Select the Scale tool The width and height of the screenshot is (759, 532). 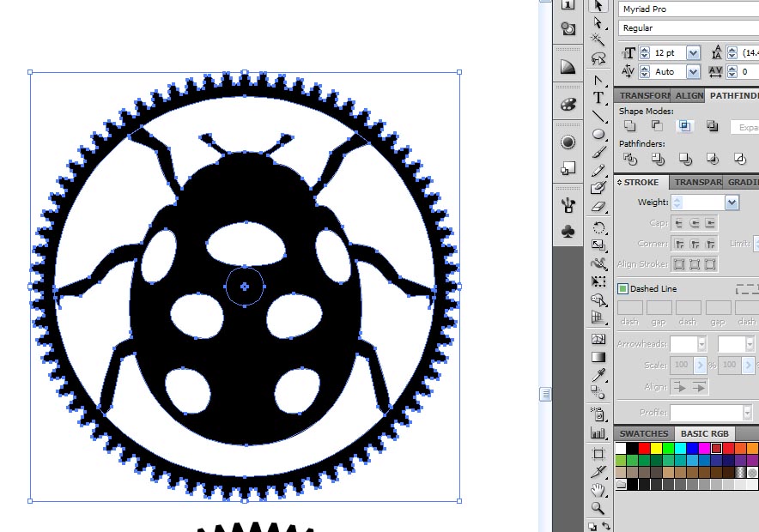pyautogui.click(x=598, y=245)
